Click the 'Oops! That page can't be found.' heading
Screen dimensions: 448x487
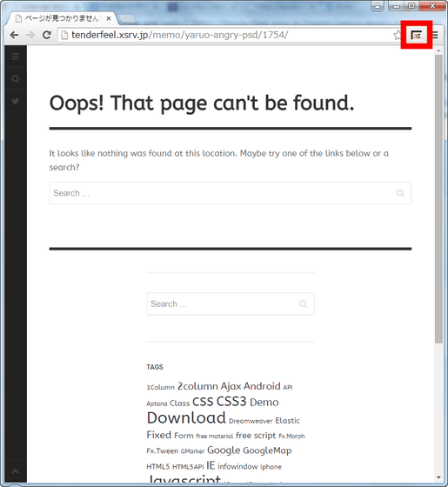tap(202, 103)
